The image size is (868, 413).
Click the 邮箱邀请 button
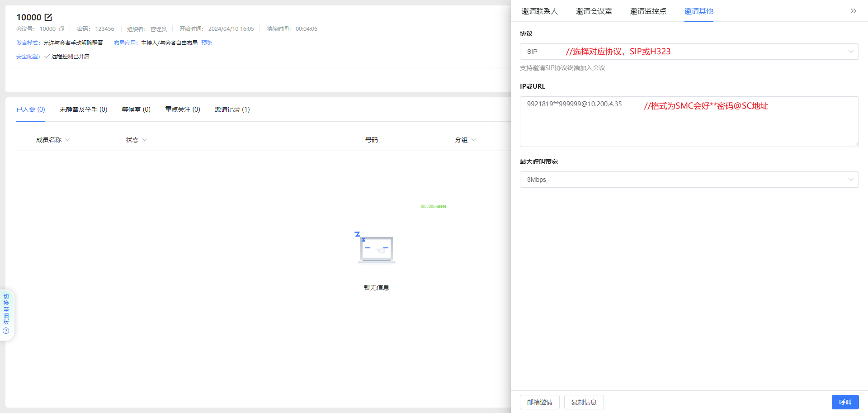pos(539,402)
